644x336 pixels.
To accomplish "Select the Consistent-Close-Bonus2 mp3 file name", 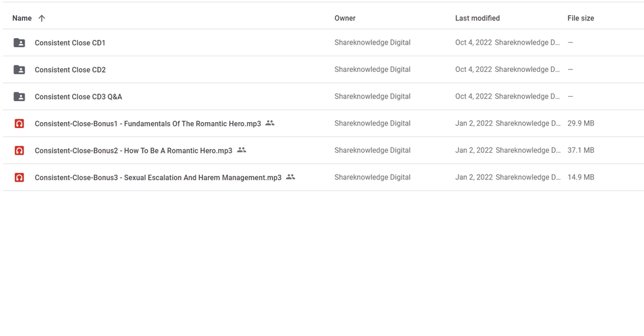I will (x=134, y=150).
